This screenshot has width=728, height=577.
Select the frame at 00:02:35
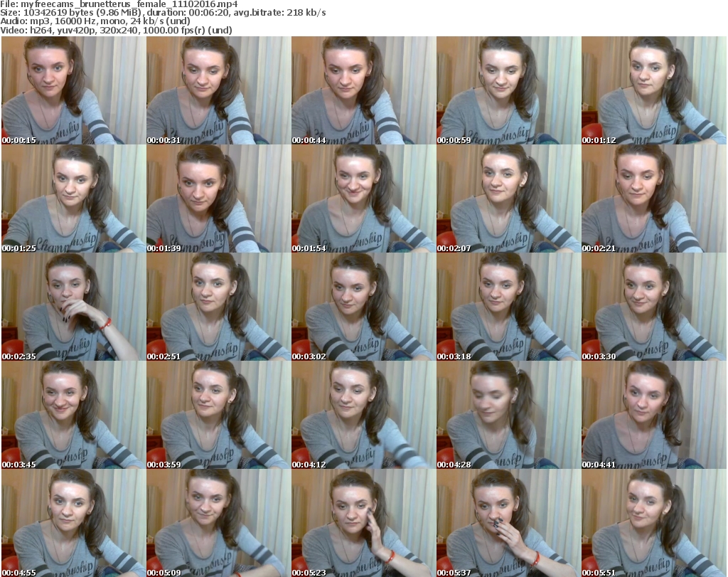click(73, 307)
